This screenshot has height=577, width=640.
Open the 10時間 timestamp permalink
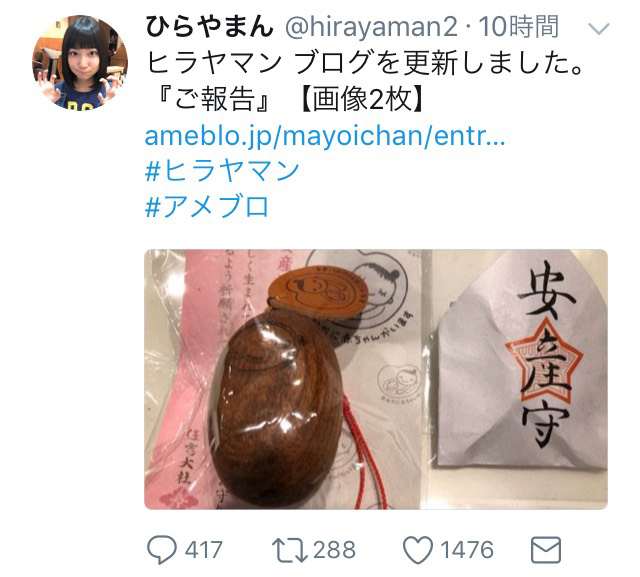click(x=518, y=27)
